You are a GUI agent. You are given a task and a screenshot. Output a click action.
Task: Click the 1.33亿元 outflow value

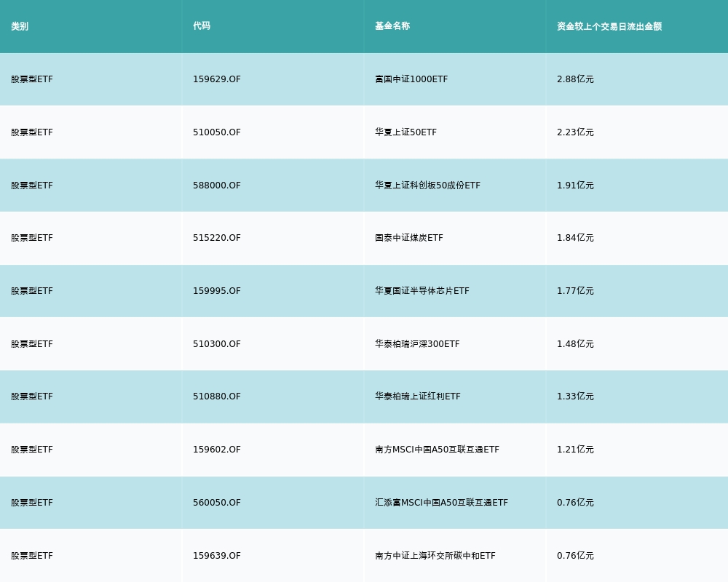tap(575, 396)
